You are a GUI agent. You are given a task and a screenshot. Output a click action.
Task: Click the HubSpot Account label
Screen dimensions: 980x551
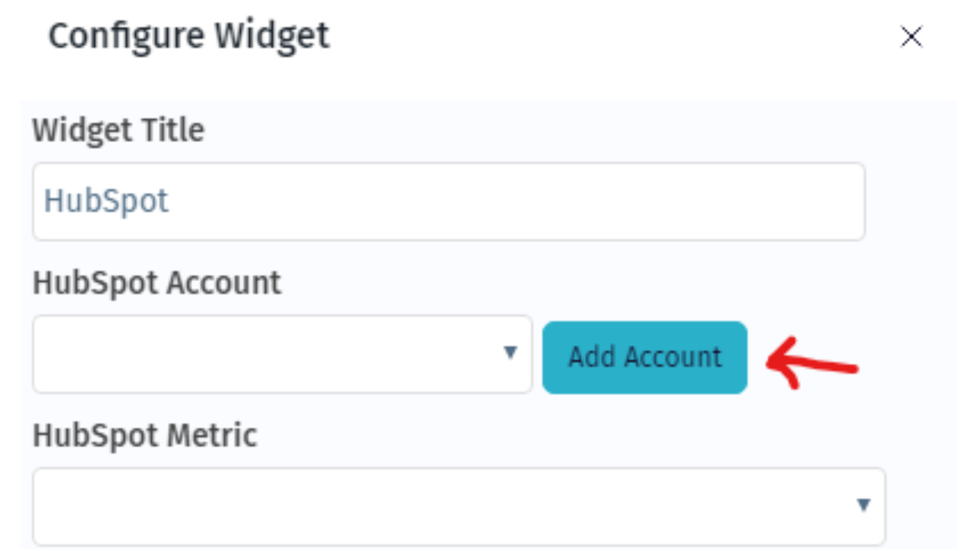(x=157, y=282)
